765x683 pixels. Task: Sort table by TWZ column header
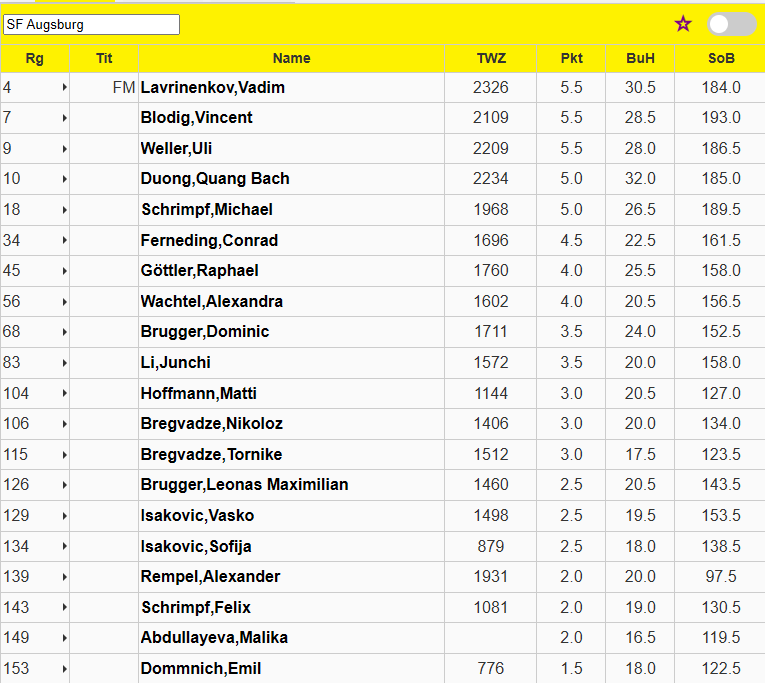pyautogui.click(x=491, y=58)
